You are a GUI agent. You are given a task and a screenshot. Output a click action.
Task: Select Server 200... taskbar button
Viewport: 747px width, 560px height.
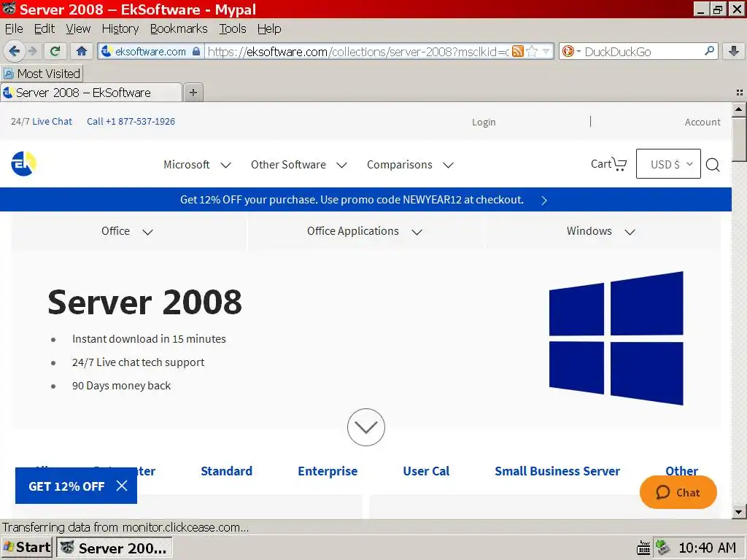[x=115, y=548]
